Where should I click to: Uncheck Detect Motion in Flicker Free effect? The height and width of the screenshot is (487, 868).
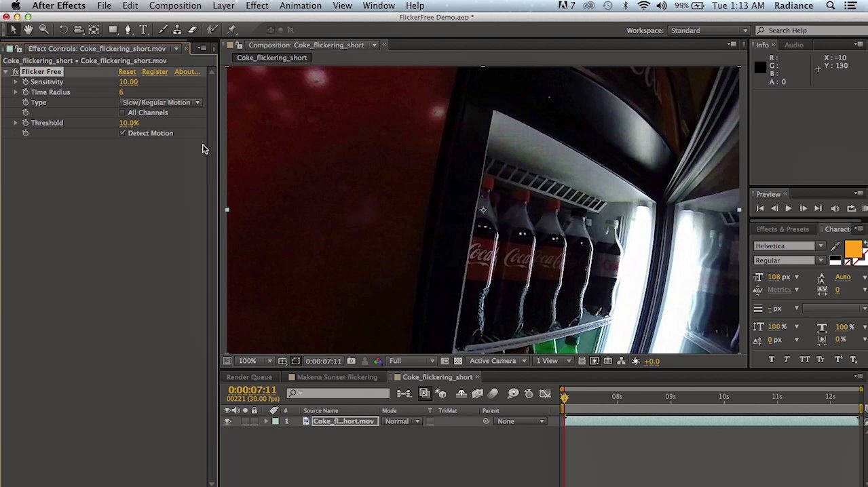[123, 133]
